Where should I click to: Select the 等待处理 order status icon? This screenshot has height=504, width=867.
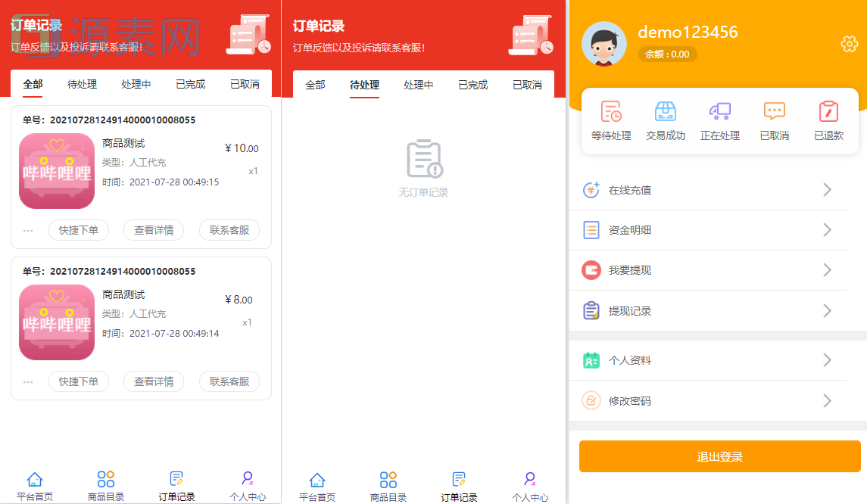coord(611,111)
